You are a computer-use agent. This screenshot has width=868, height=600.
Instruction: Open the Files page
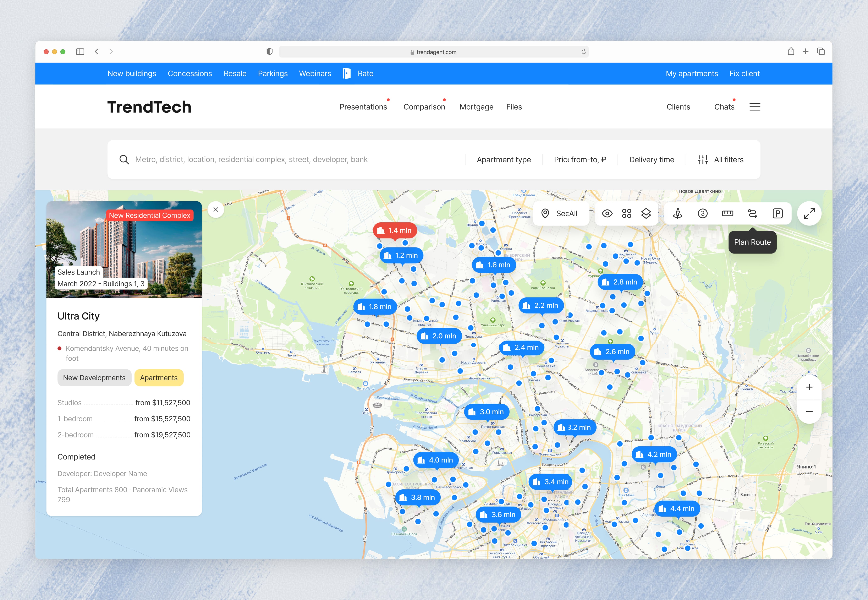pyautogui.click(x=514, y=107)
